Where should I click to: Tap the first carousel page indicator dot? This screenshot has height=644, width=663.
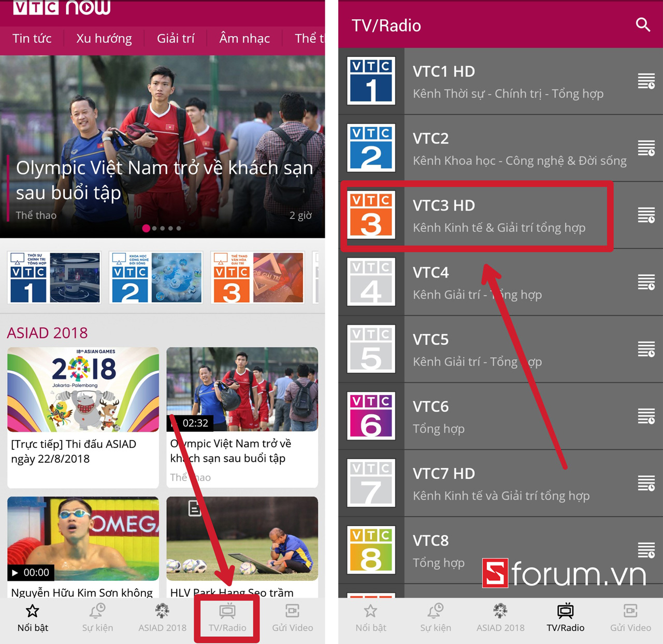(x=146, y=228)
